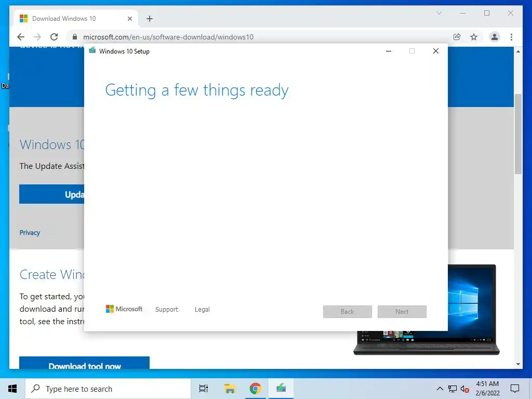Open a new Chrome tab
Screen dimensions: 532x399
(150, 19)
